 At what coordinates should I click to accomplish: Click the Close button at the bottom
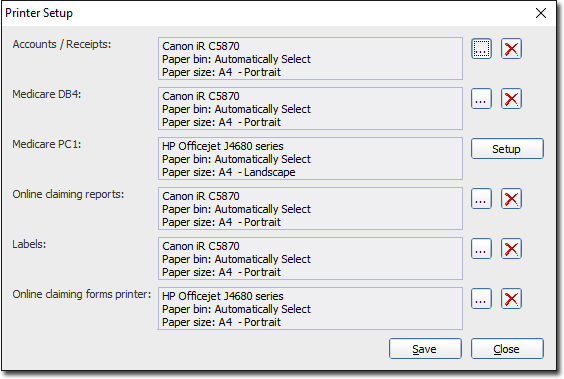click(x=507, y=348)
